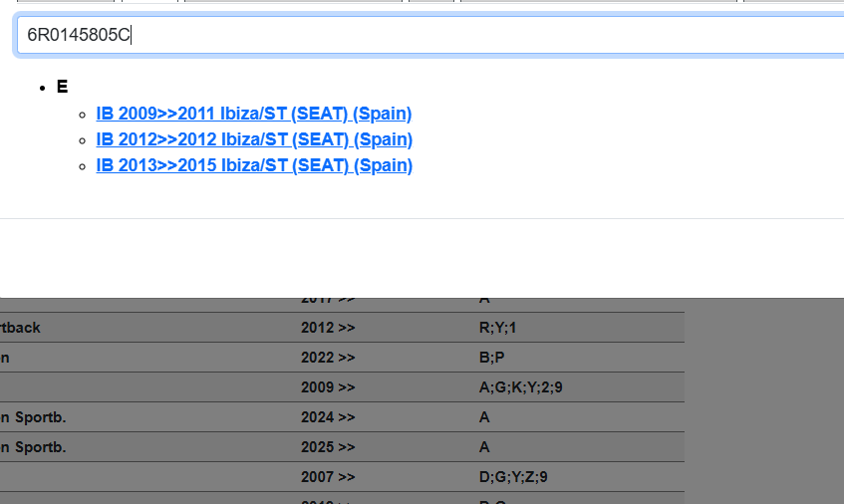Select Sportb. model name in 2025 row
The width and height of the screenshot is (844, 504).
(x=34, y=447)
